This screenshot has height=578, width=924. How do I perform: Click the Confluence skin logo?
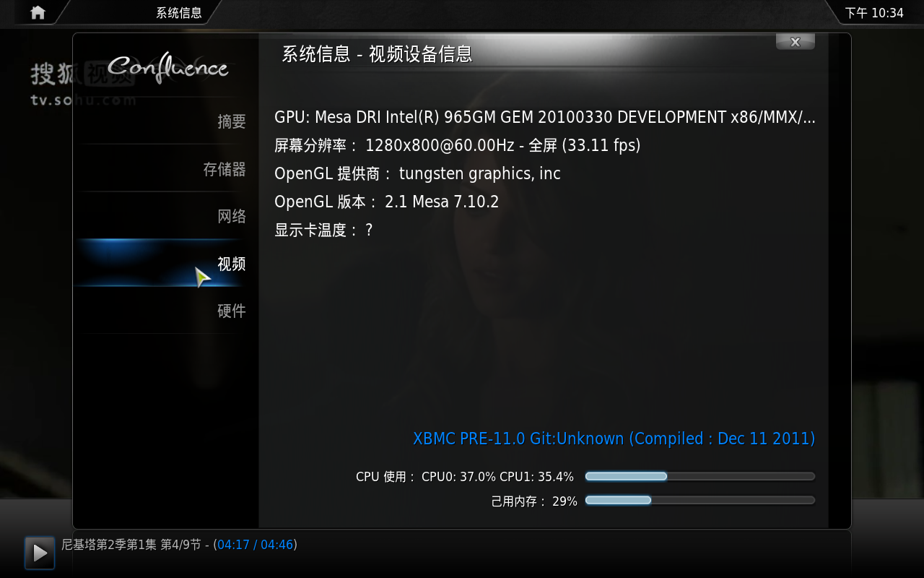click(167, 67)
